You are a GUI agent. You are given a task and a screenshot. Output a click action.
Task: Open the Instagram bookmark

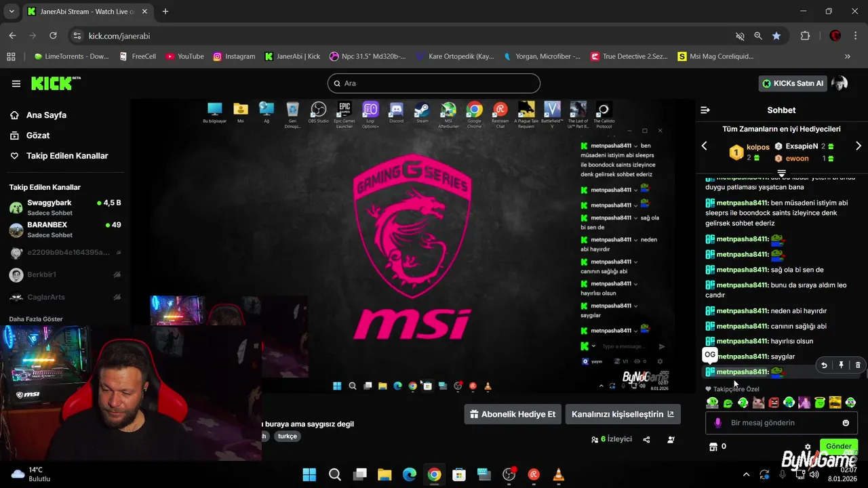click(234, 56)
